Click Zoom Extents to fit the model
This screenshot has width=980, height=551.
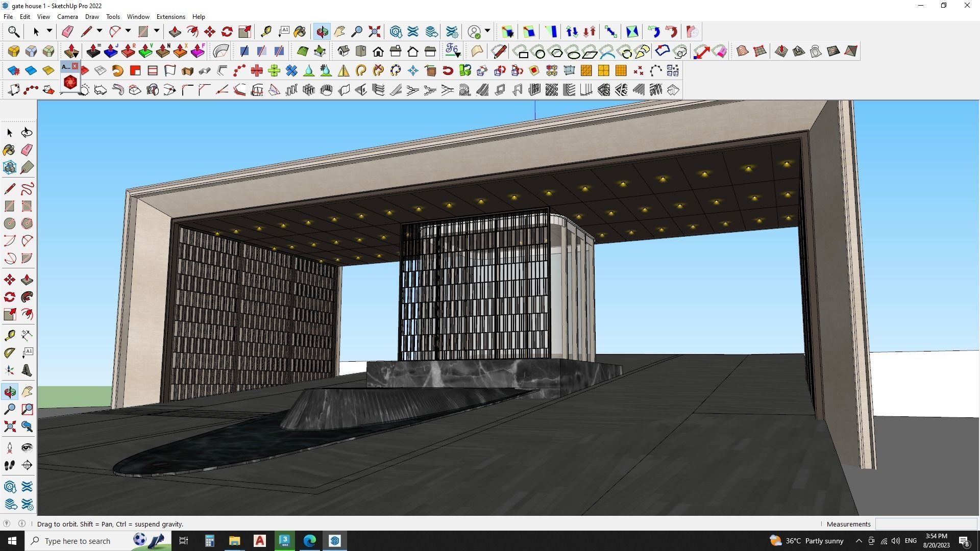point(374,31)
